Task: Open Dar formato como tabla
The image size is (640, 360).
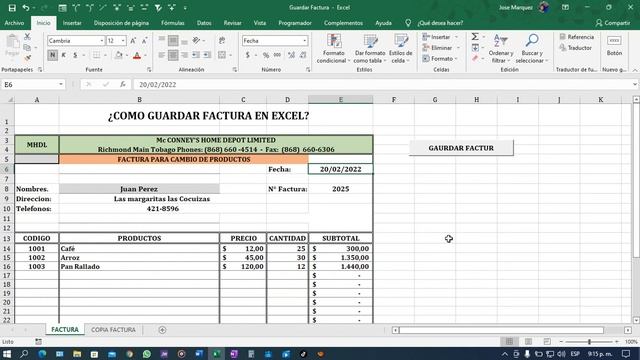Action: (370, 49)
